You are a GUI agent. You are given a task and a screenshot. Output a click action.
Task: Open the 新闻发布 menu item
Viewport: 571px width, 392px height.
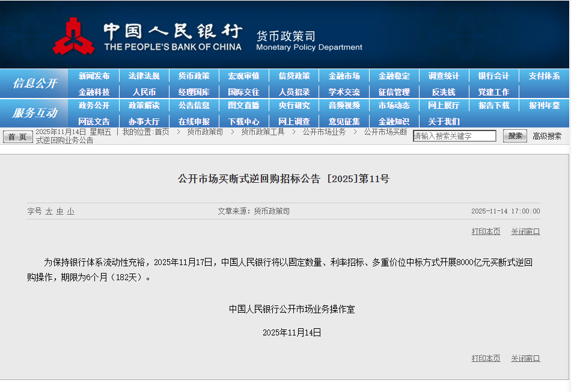[x=94, y=76]
